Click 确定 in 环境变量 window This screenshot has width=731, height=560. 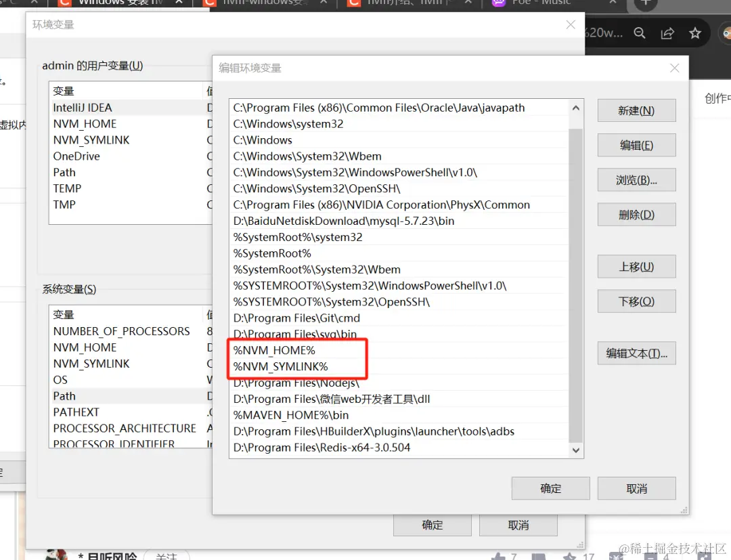pyautogui.click(x=432, y=525)
